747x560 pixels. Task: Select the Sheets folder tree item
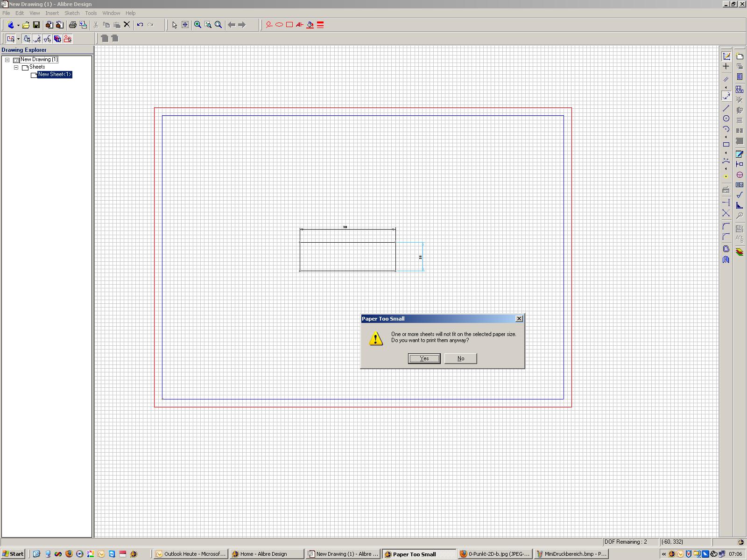[x=37, y=67]
